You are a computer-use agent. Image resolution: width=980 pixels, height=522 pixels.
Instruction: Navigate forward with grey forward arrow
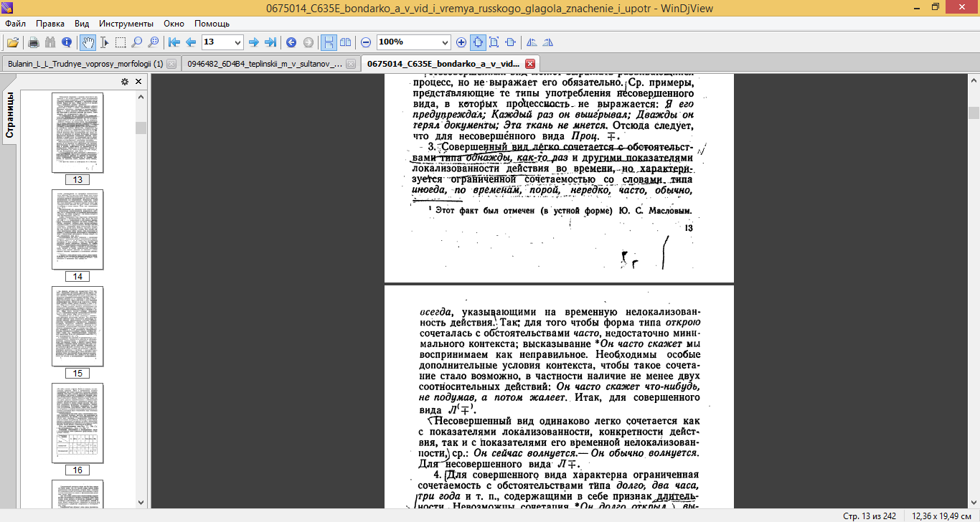(307, 42)
